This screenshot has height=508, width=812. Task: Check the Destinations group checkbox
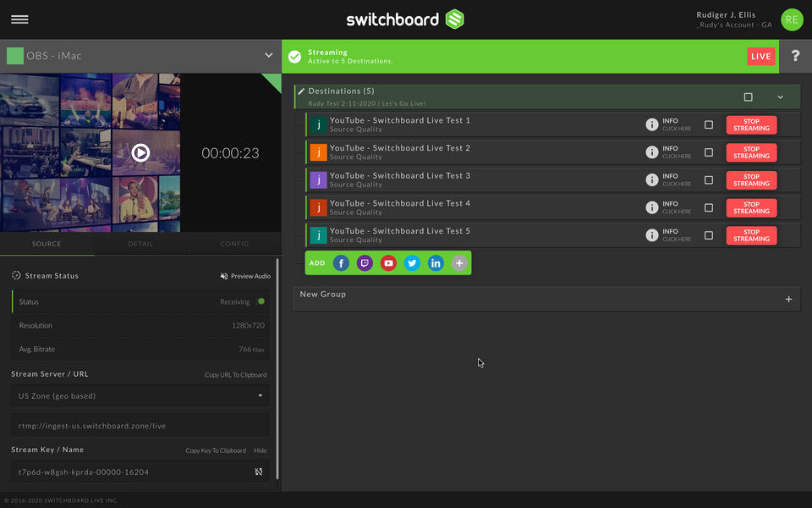pos(749,97)
